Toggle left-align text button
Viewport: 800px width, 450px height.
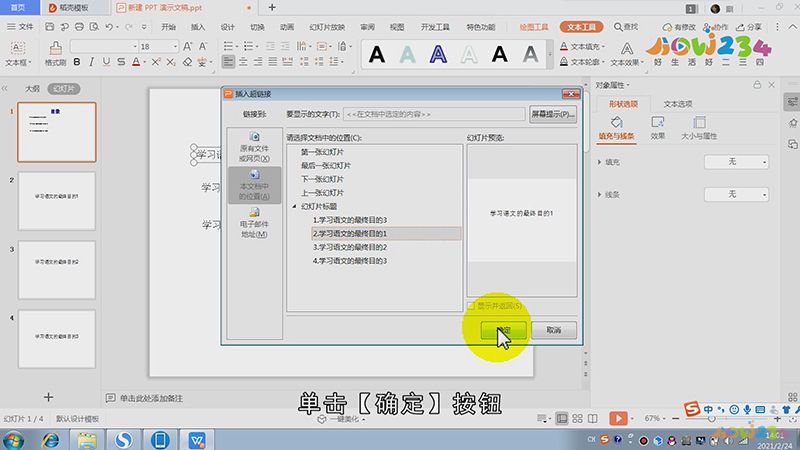(229, 62)
